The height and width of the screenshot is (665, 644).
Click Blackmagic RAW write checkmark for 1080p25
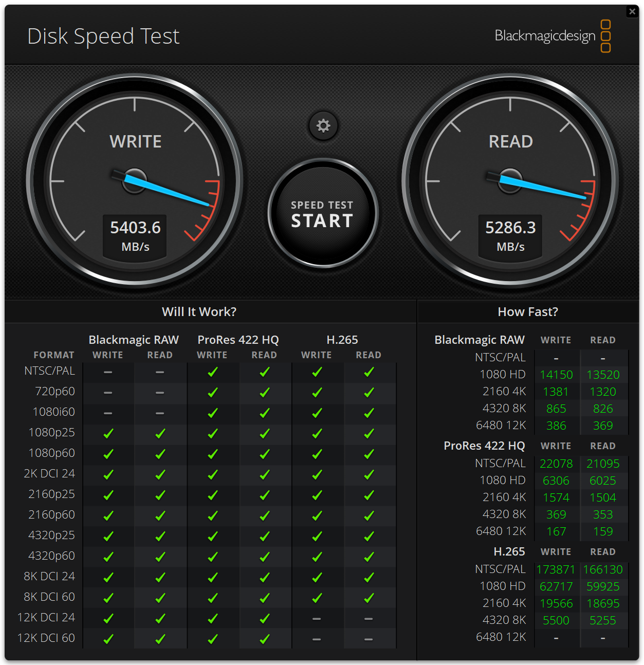[108, 433]
